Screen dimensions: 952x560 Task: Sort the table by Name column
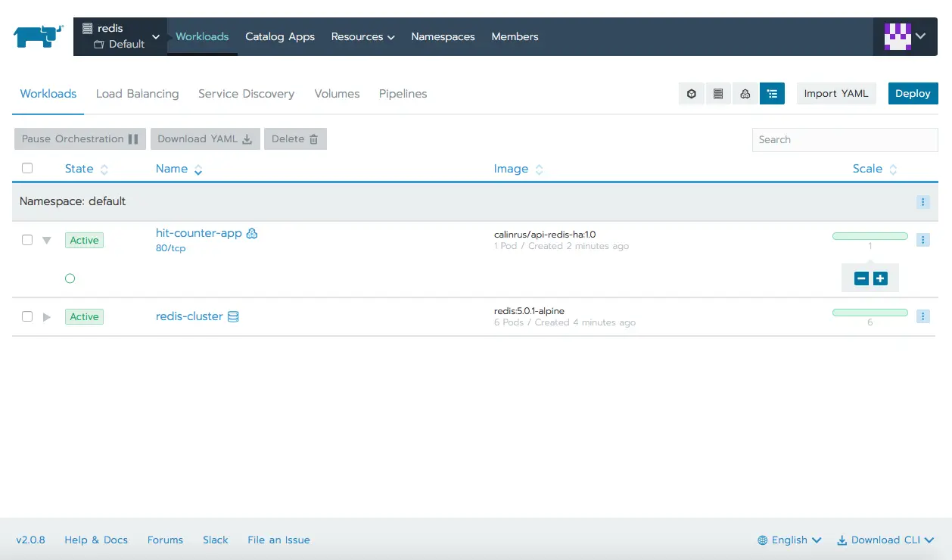click(179, 169)
